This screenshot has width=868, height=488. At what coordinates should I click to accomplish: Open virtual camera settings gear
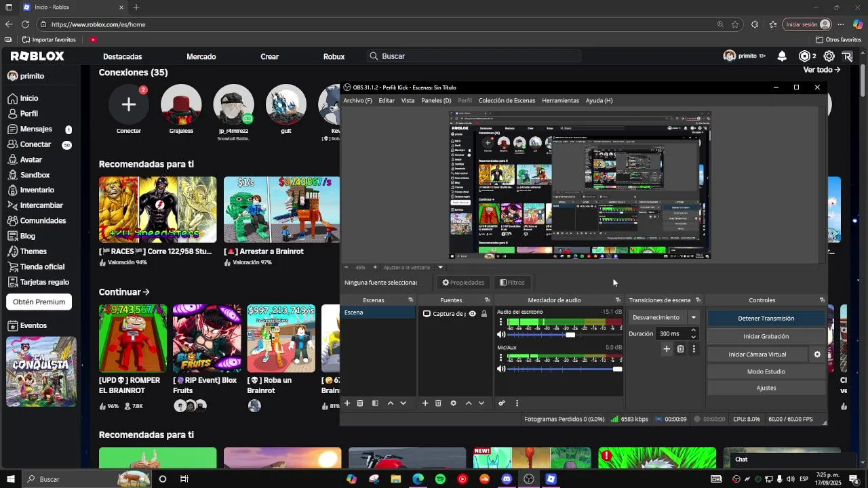pos(817,354)
